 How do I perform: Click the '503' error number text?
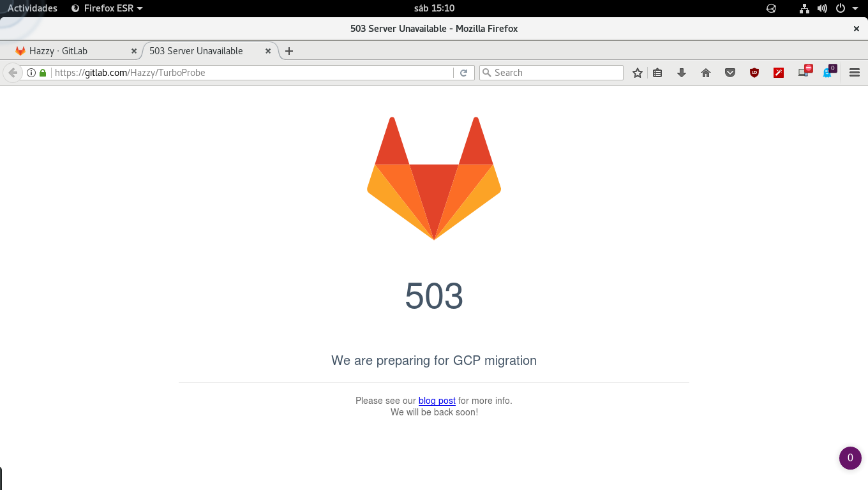point(434,296)
